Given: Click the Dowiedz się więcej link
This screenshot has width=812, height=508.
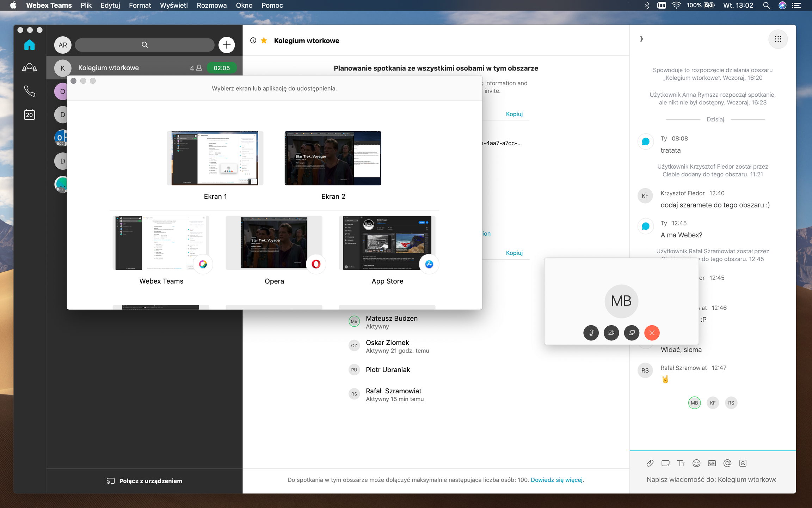Looking at the screenshot, I should tap(556, 480).
